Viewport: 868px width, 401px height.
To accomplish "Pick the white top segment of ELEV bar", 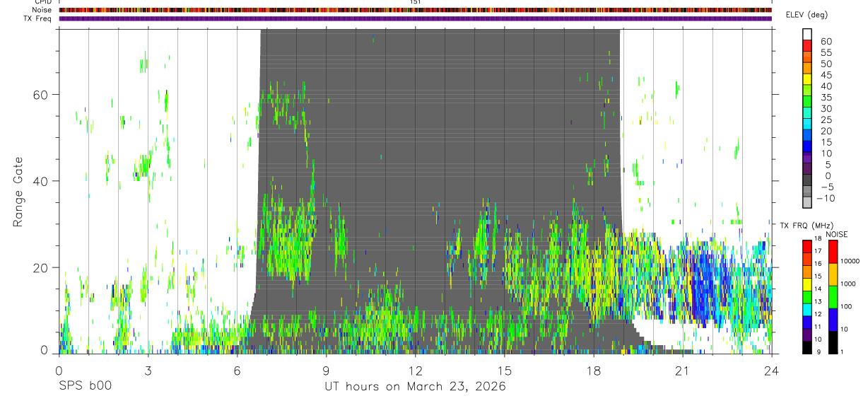I will [807, 34].
